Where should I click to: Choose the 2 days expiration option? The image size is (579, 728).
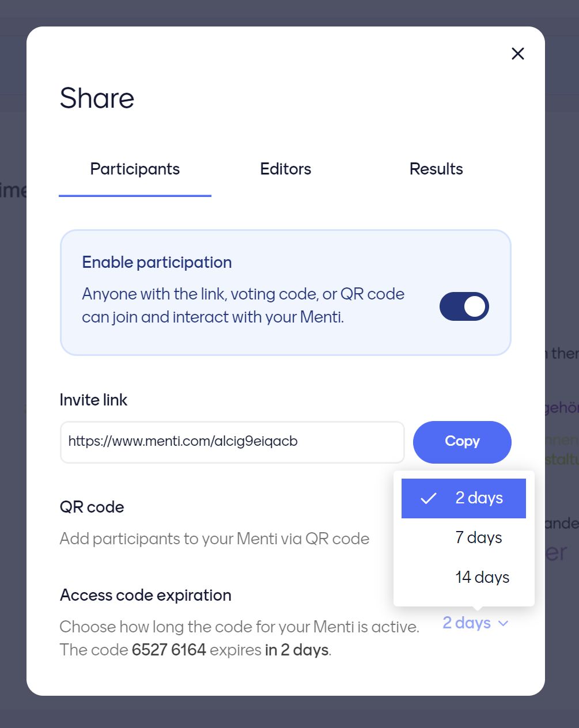point(479,498)
